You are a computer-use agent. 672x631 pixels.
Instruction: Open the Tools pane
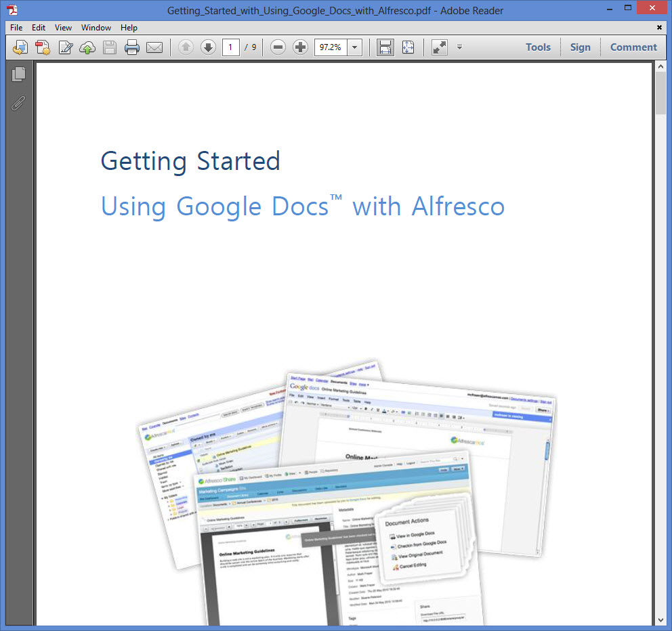coord(538,47)
